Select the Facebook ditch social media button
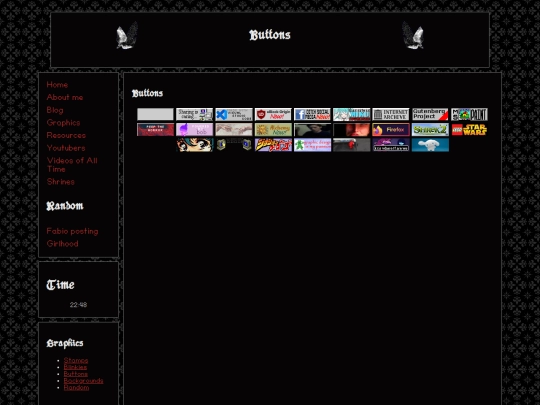This screenshot has height=405, width=540. (x=312, y=114)
